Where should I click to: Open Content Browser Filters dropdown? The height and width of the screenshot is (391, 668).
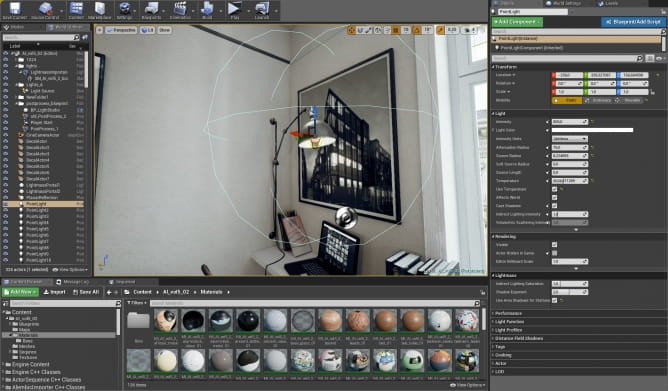click(137, 303)
